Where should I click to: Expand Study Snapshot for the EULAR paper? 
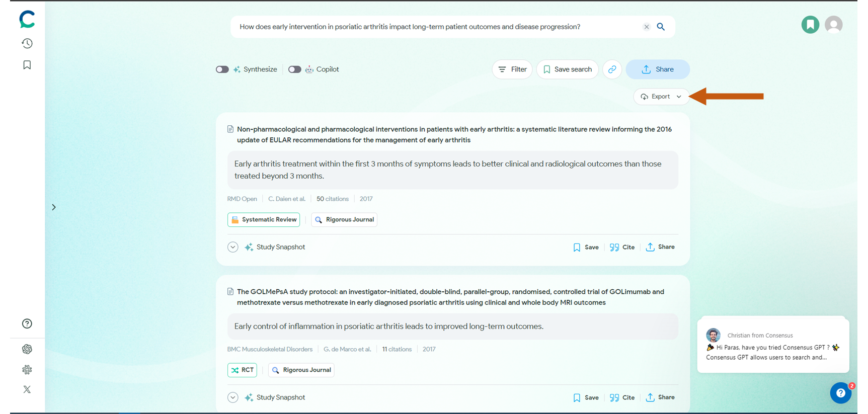coord(232,247)
